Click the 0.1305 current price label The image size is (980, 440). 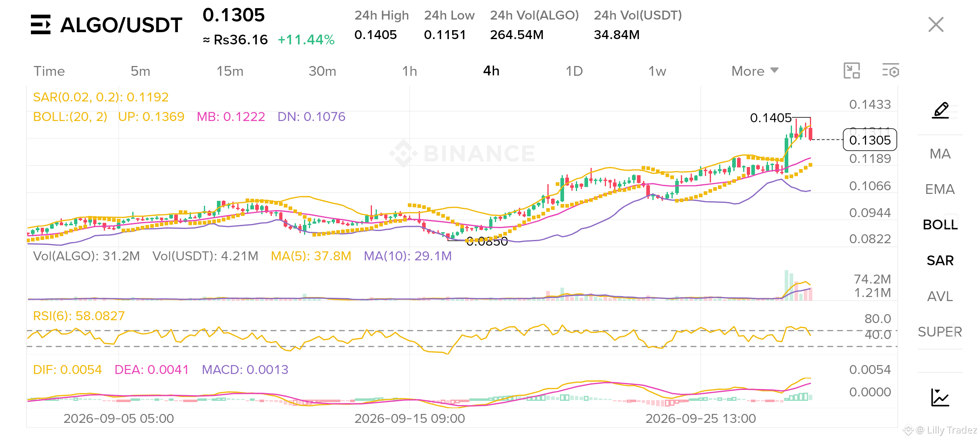(870, 140)
